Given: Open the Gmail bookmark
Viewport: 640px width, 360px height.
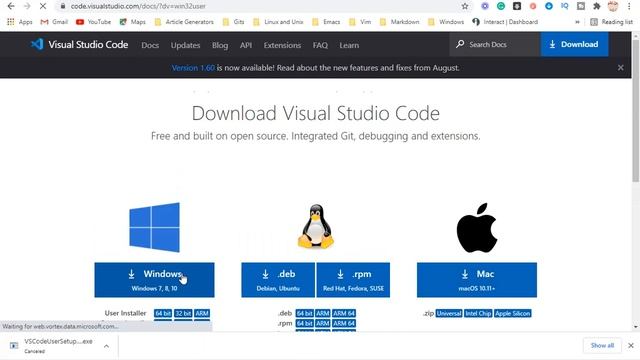Looking at the screenshot, I should click(54, 22).
